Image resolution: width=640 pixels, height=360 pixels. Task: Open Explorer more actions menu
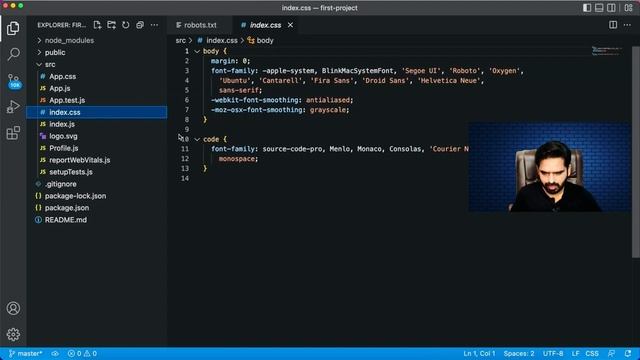[x=154, y=25]
